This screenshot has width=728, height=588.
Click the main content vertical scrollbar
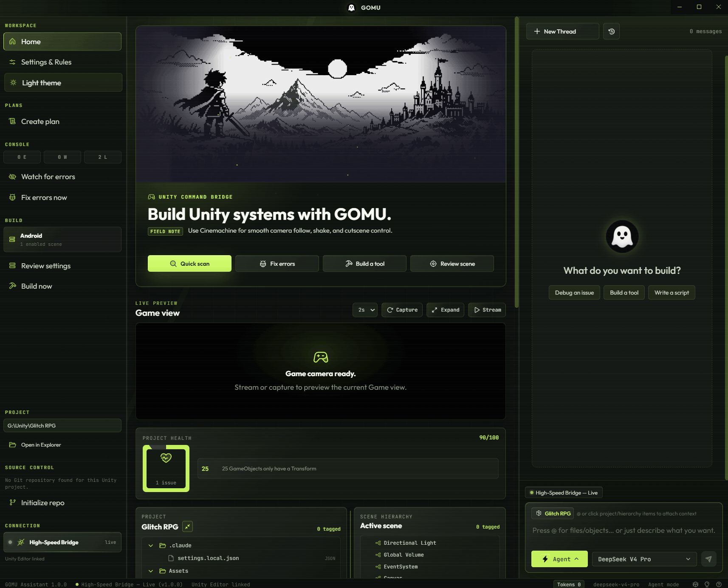click(x=516, y=161)
